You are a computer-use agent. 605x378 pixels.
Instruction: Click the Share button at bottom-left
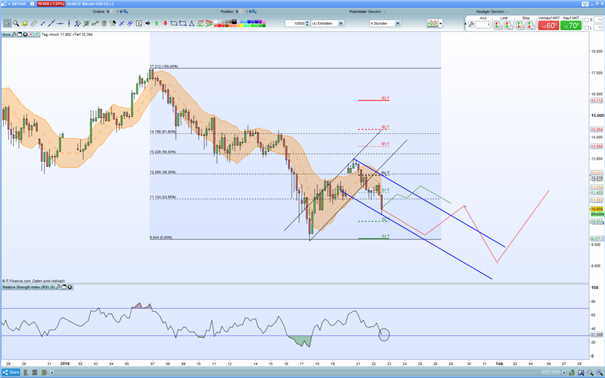point(11,372)
